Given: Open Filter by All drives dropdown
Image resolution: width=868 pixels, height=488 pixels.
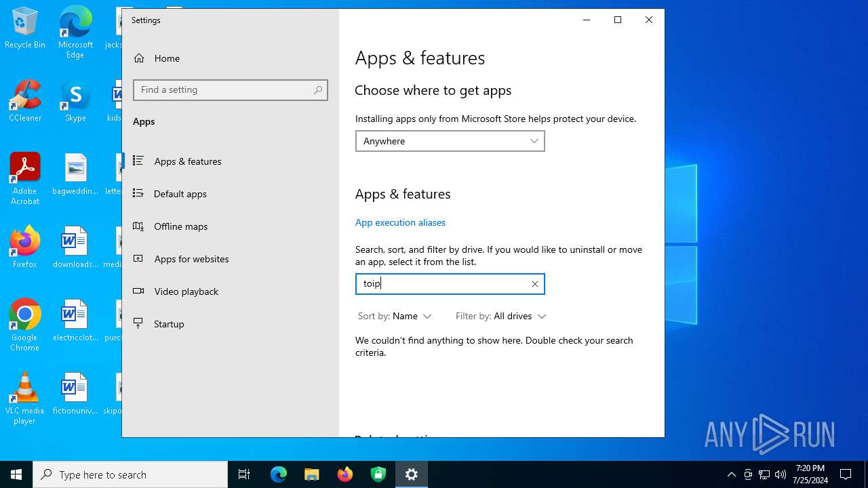Looking at the screenshot, I should 501,317.
